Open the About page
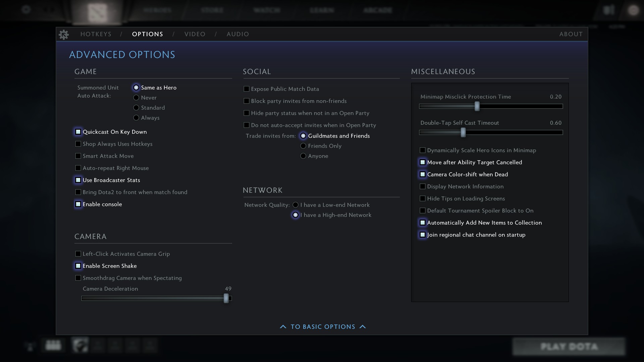Viewport: 644px width, 362px height. (571, 34)
